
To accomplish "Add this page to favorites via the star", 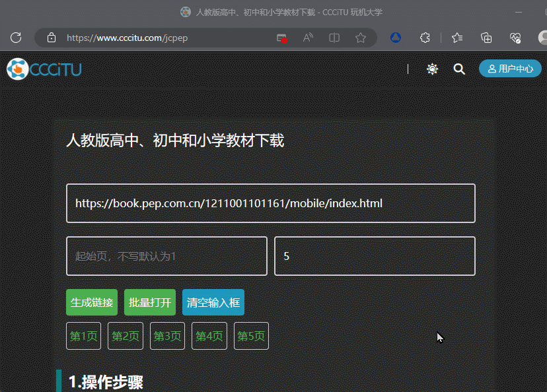I will click(x=361, y=38).
